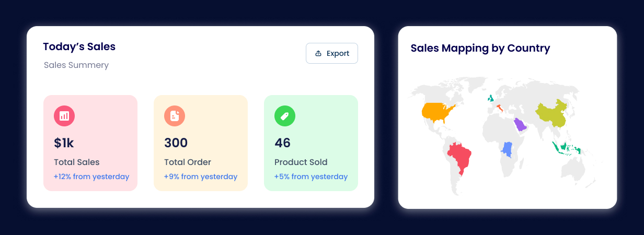Open the green Product Sold card
644x235 pixels.
pyautogui.click(x=311, y=143)
